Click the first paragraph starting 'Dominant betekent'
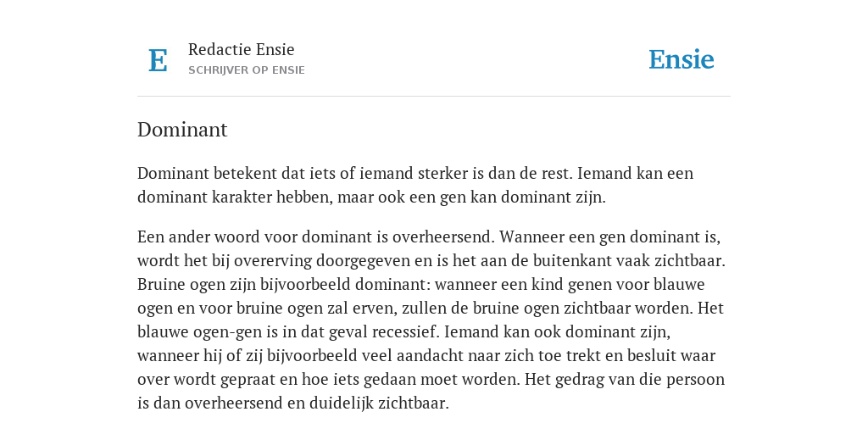The width and height of the screenshot is (868, 434). tap(415, 185)
